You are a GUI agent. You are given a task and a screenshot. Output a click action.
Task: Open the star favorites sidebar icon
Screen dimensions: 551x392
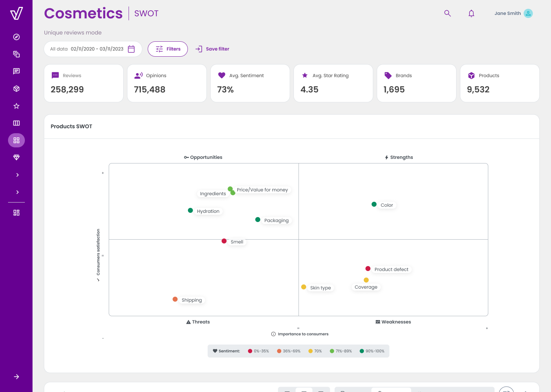[x=16, y=106]
